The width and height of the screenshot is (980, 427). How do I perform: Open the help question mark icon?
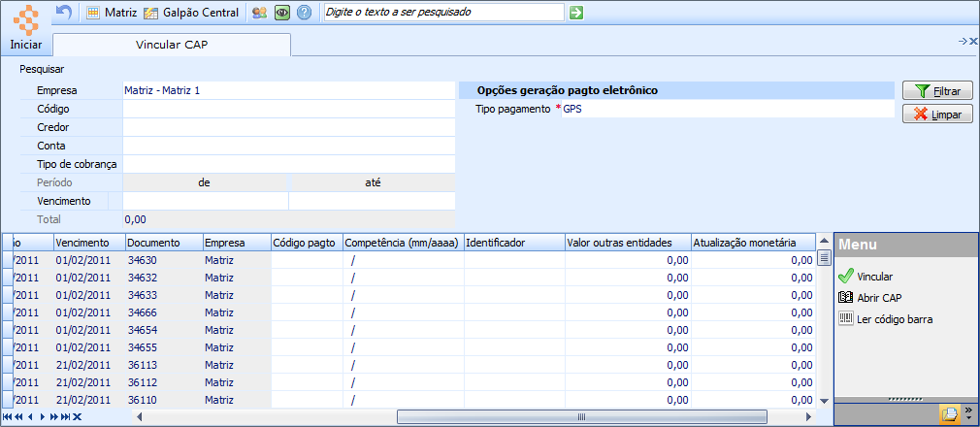[x=305, y=13]
